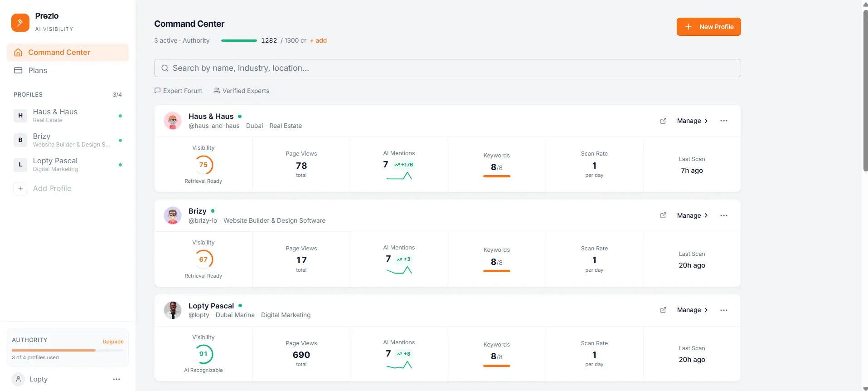Click the user avatar icon beside Lopty
Screen dimensions: 868x391
[x=18, y=379]
